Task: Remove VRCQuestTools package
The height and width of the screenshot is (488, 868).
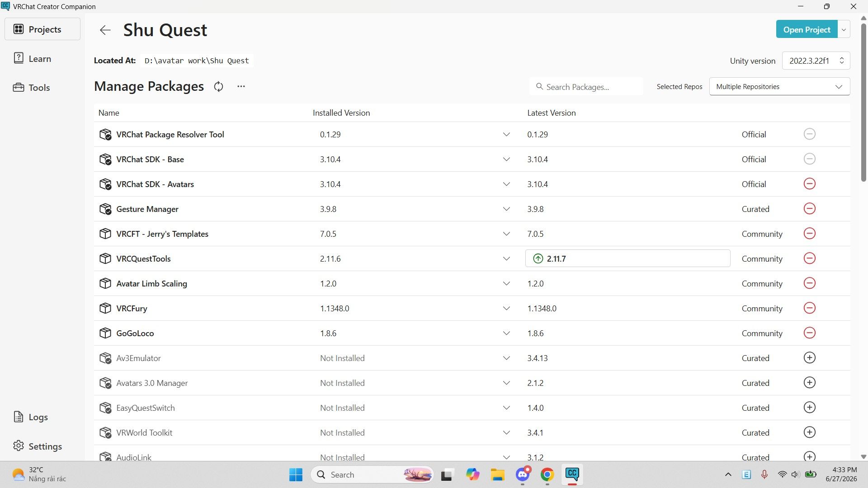Action: pos(809,258)
